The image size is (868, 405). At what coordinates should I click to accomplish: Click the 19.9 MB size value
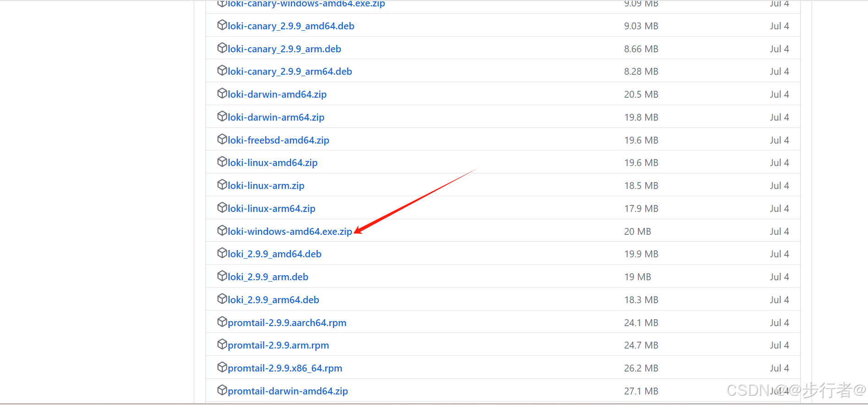coord(641,254)
